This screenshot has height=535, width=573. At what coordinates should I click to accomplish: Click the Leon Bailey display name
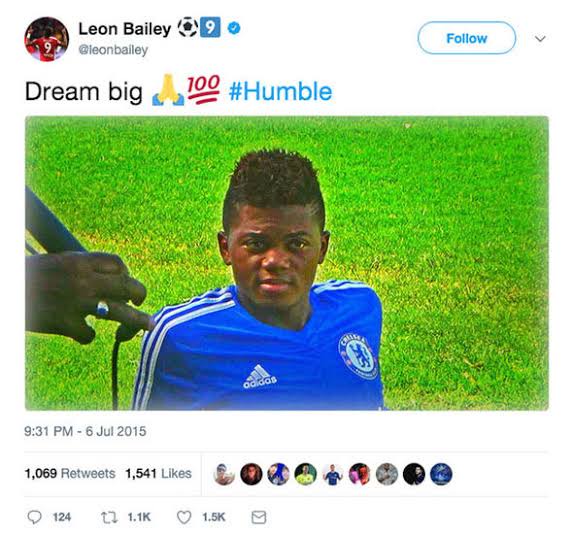pos(125,29)
